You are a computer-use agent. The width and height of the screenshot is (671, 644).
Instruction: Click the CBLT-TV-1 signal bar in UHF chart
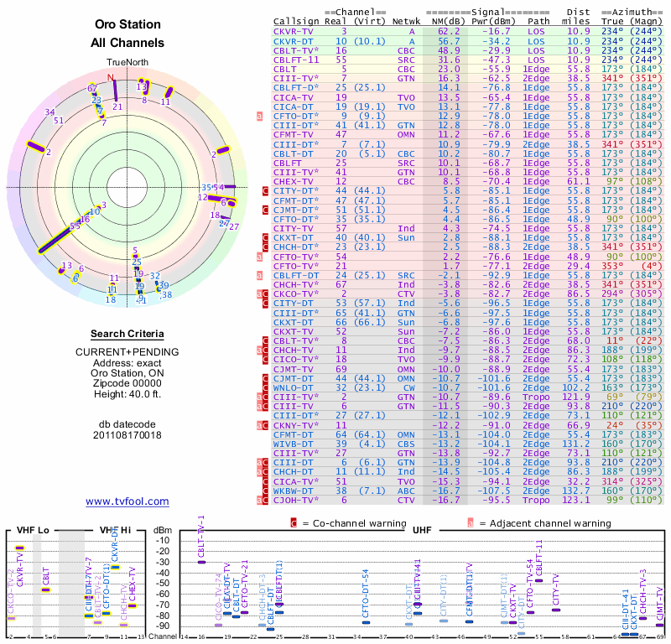click(x=201, y=562)
